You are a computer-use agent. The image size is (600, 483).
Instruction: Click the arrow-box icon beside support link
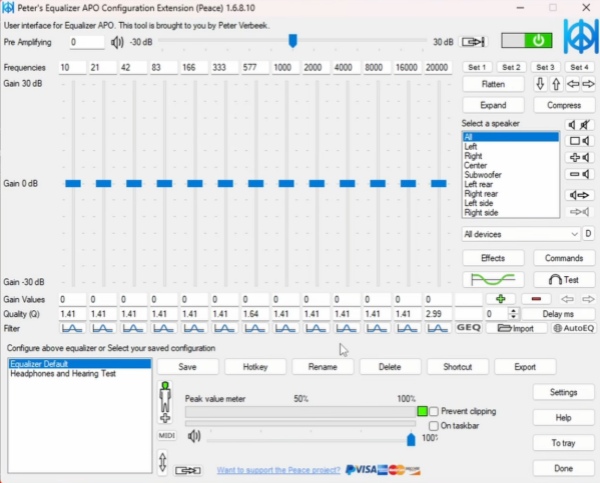click(x=188, y=470)
